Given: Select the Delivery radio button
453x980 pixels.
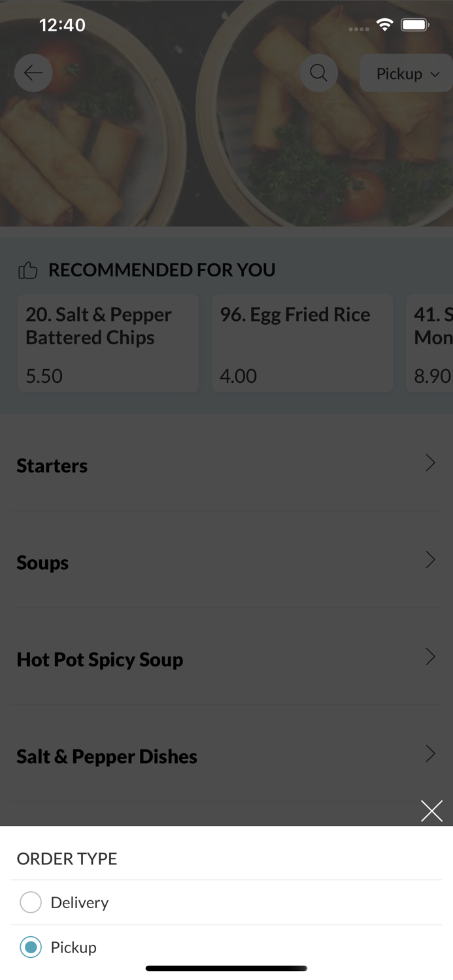Looking at the screenshot, I should click(31, 902).
